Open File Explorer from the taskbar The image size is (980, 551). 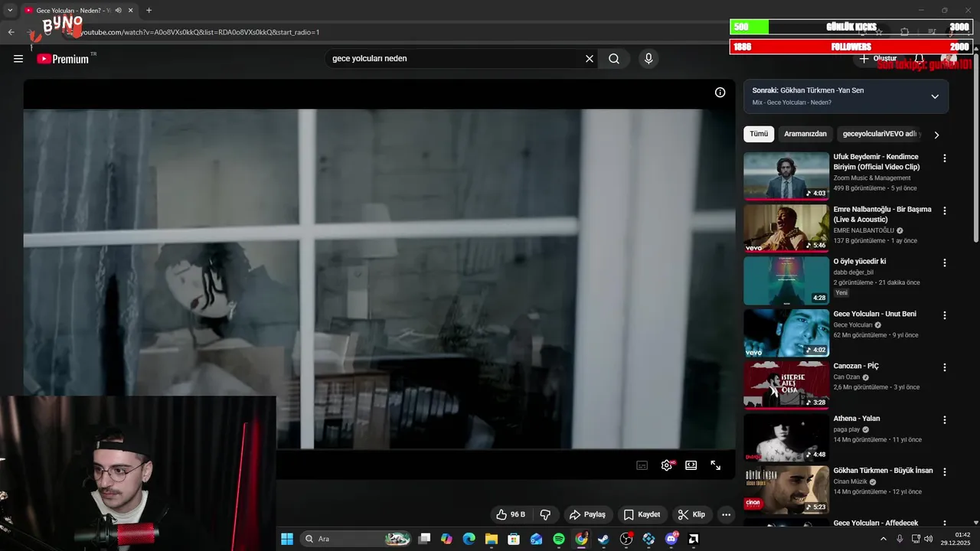(492, 539)
